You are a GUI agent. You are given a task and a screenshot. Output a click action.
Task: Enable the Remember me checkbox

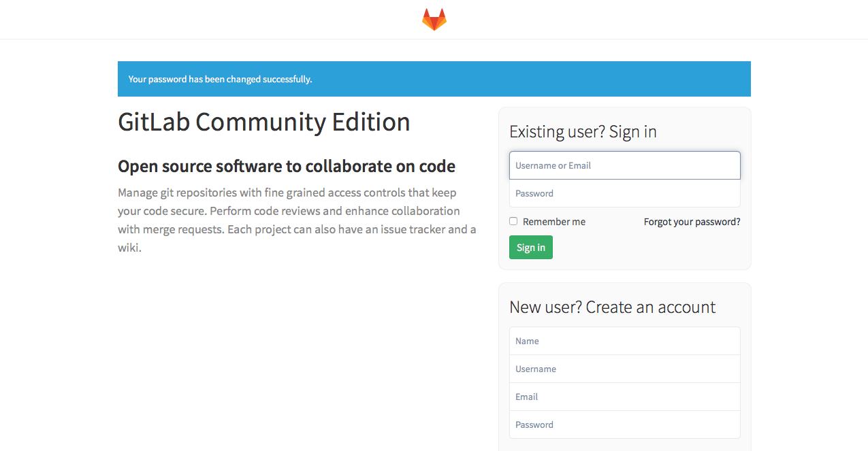(513, 220)
